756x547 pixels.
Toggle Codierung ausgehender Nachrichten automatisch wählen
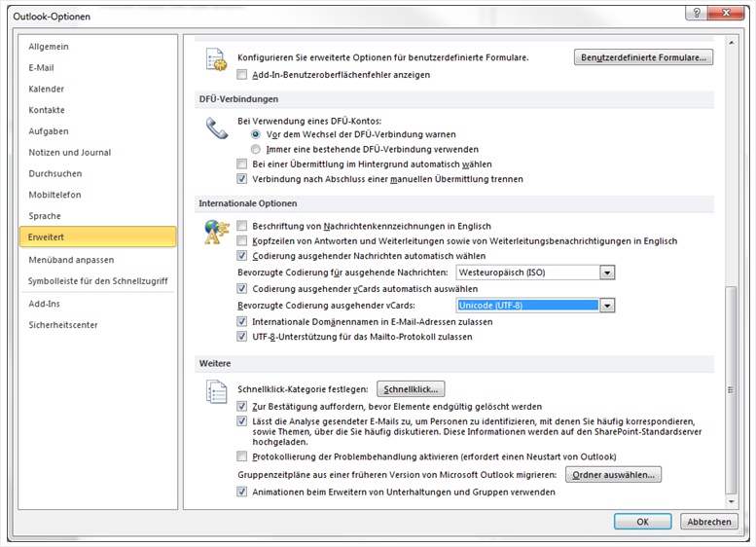click(242, 256)
